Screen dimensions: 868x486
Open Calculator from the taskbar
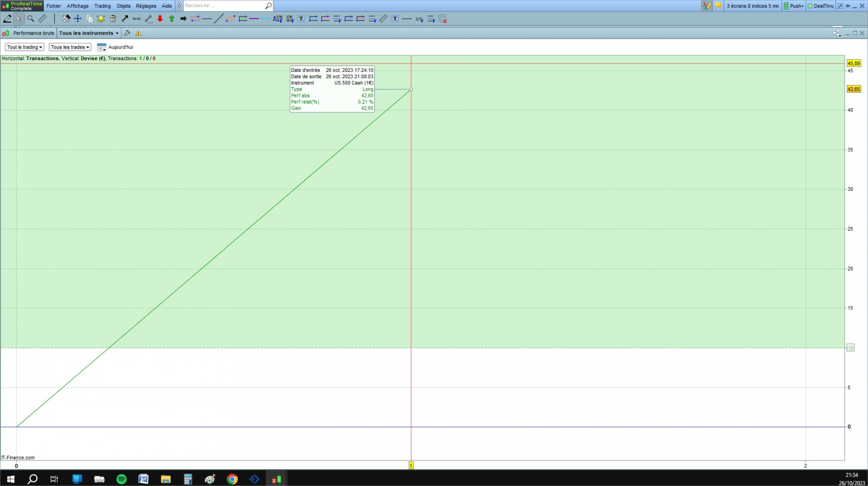point(188,479)
